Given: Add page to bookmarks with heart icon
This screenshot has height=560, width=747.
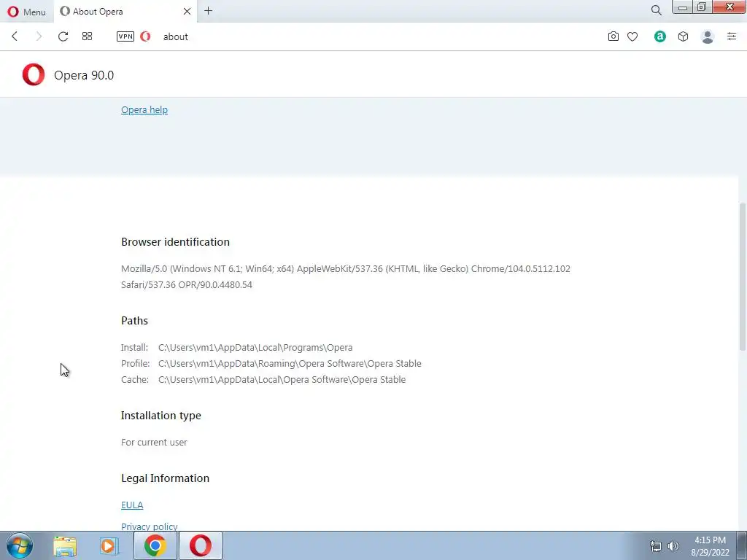Looking at the screenshot, I should coord(632,36).
